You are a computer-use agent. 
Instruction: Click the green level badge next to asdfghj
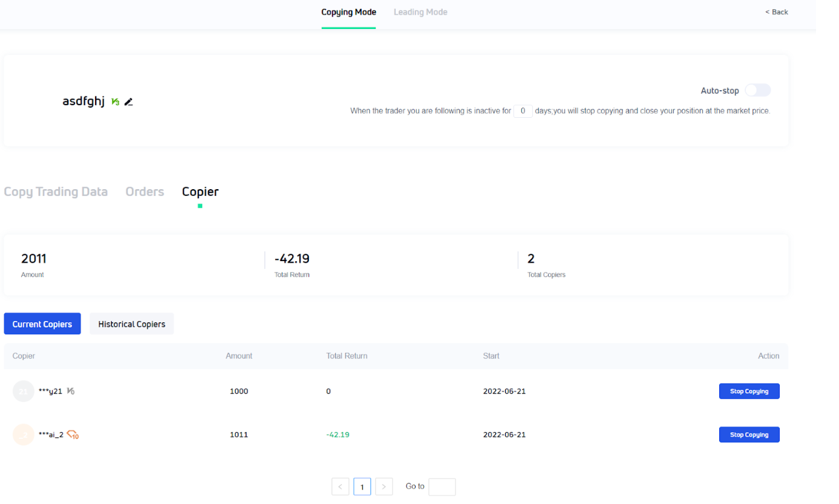pyautogui.click(x=115, y=102)
